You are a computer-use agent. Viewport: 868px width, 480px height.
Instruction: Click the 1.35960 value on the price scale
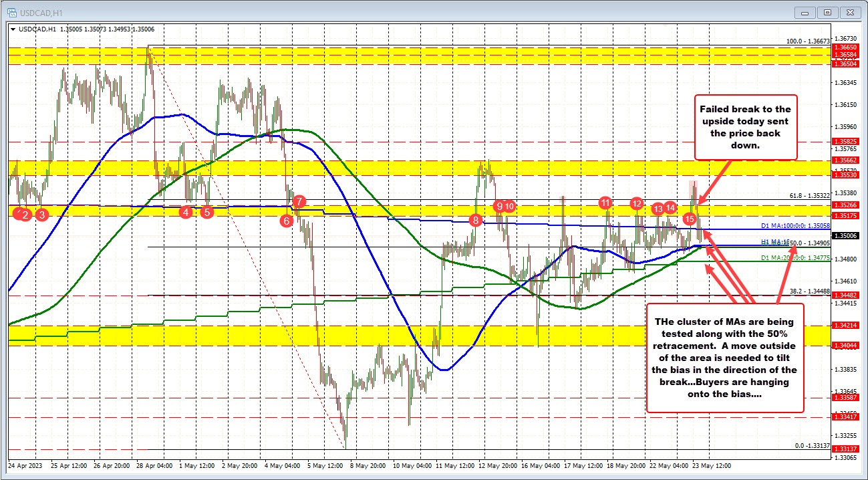click(845, 127)
